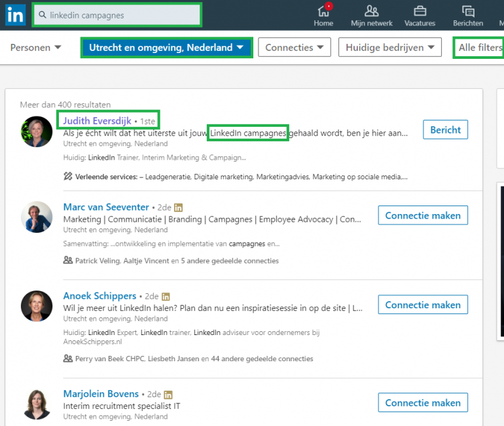The image size is (504, 426).
Task: Open Berichten chat icon
Action: click(468, 11)
